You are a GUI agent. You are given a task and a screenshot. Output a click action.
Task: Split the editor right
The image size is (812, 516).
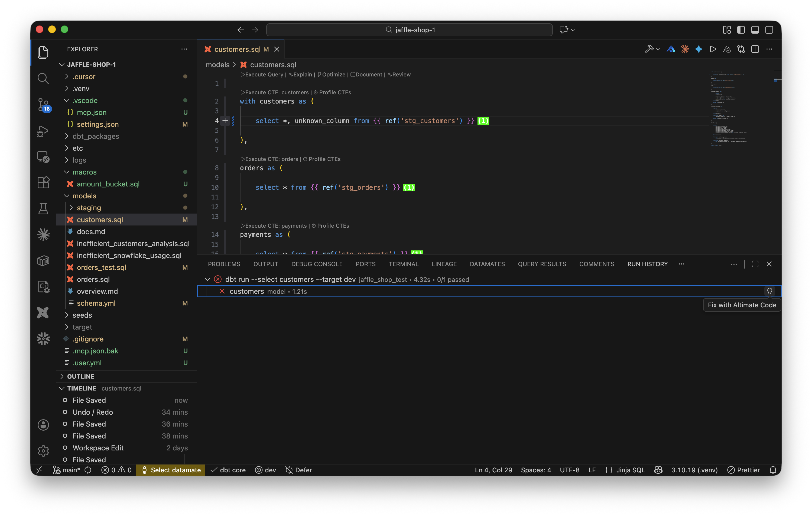point(755,49)
